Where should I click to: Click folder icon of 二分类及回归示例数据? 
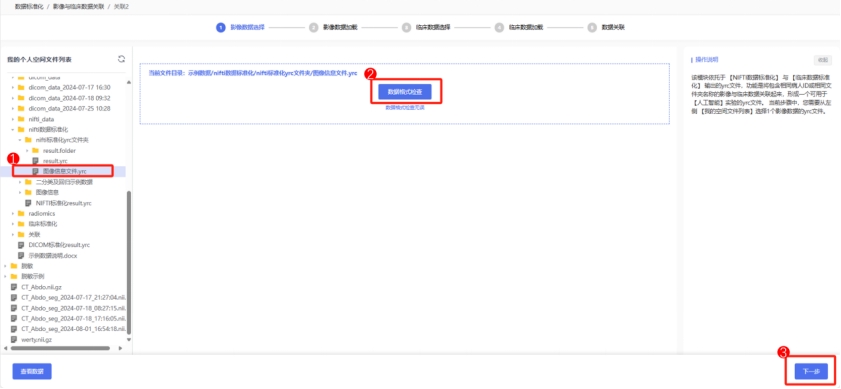click(28, 182)
